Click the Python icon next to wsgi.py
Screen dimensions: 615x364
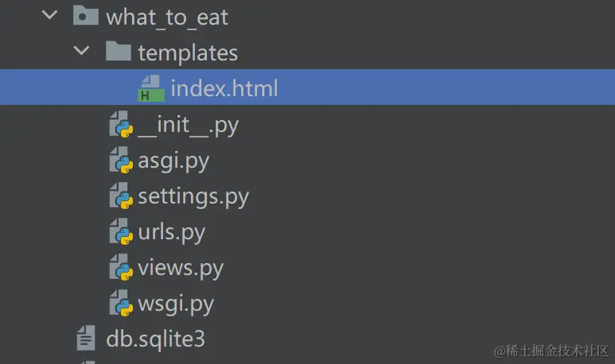tap(121, 303)
